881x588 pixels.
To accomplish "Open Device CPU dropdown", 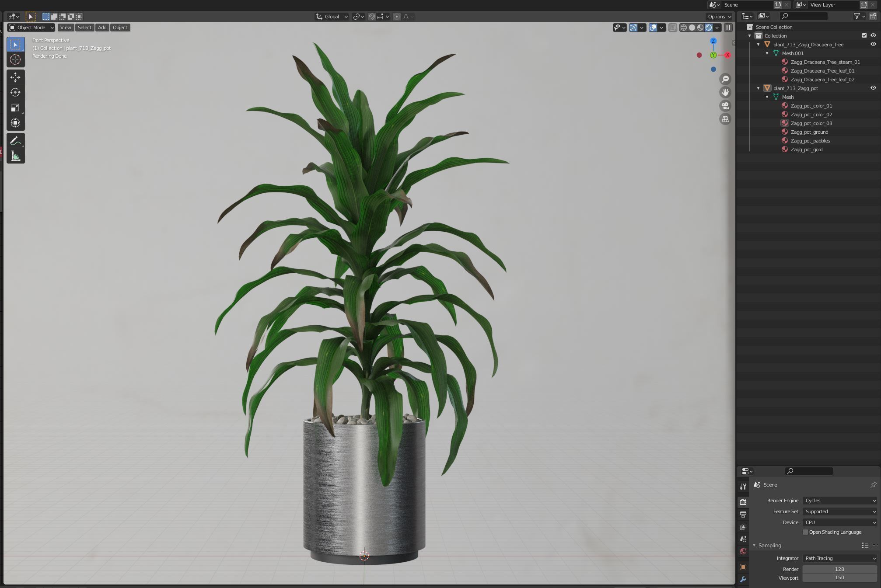I will click(840, 522).
